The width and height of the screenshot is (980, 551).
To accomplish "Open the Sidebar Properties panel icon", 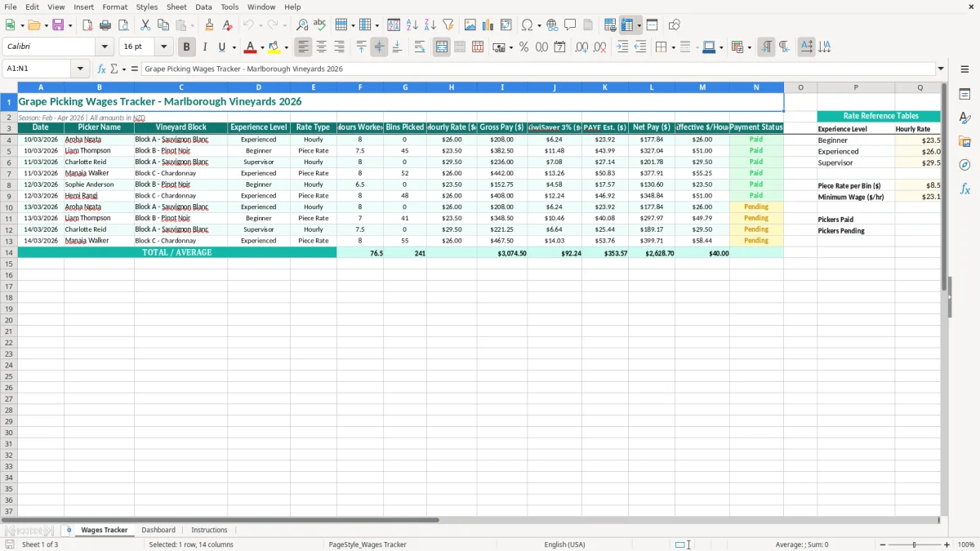I will (x=964, y=95).
